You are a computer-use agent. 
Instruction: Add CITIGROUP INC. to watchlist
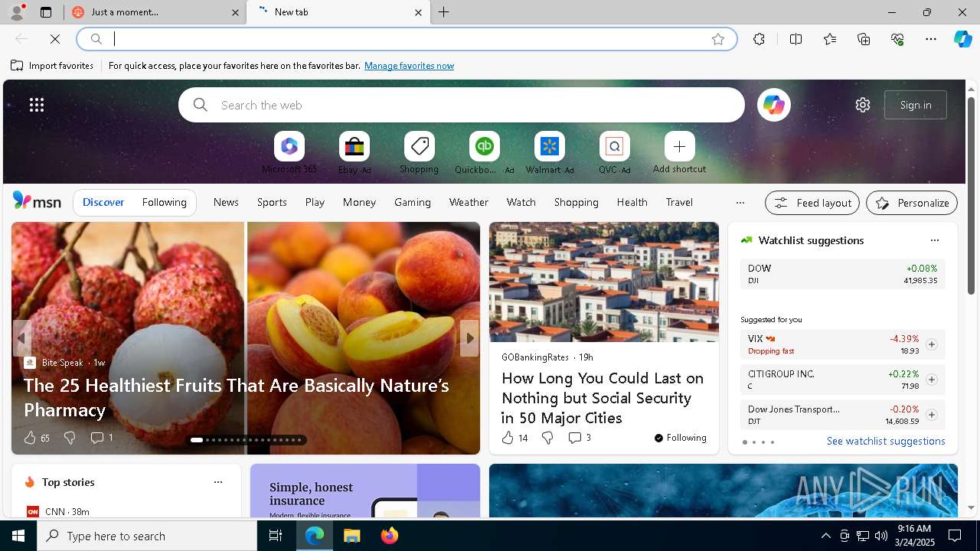(x=931, y=380)
